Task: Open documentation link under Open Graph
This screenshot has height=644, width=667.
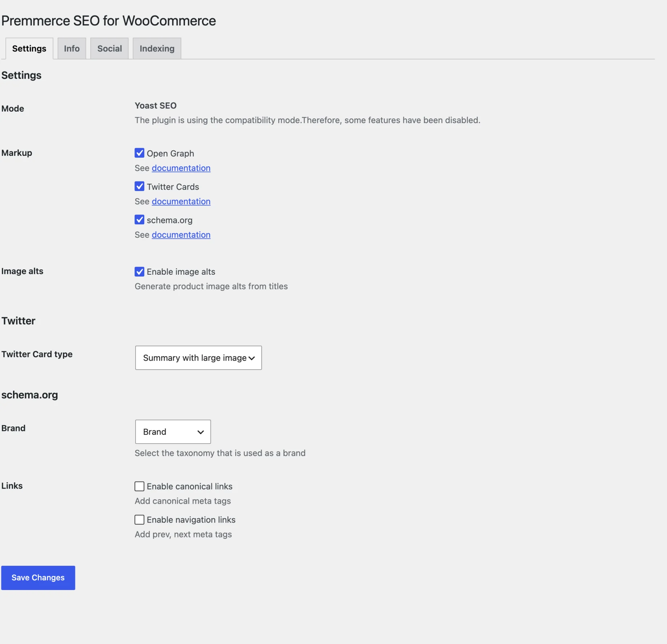Action: pos(181,168)
